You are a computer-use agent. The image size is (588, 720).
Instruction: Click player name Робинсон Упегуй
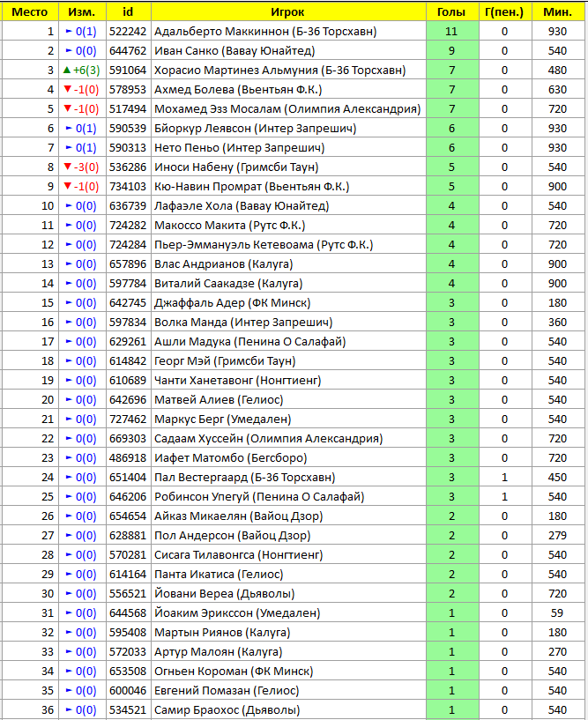(202, 497)
